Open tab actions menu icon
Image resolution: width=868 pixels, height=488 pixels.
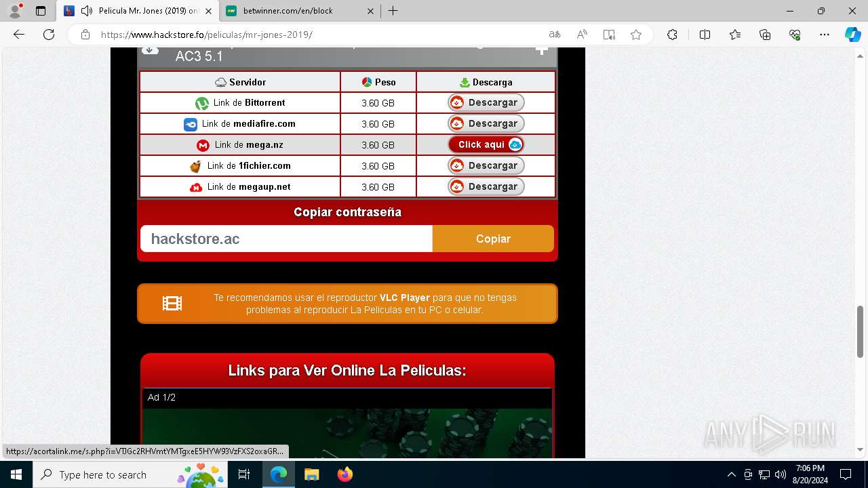(41, 11)
